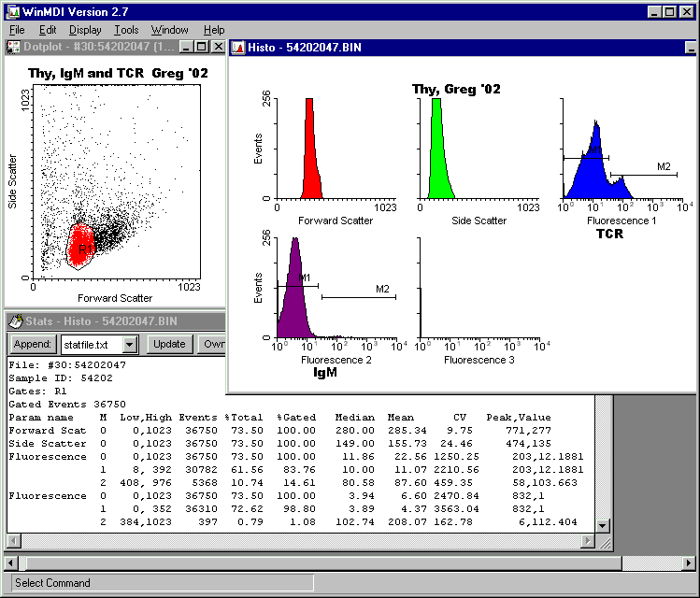Open the Display menu

pyautogui.click(x=85, y=30)
